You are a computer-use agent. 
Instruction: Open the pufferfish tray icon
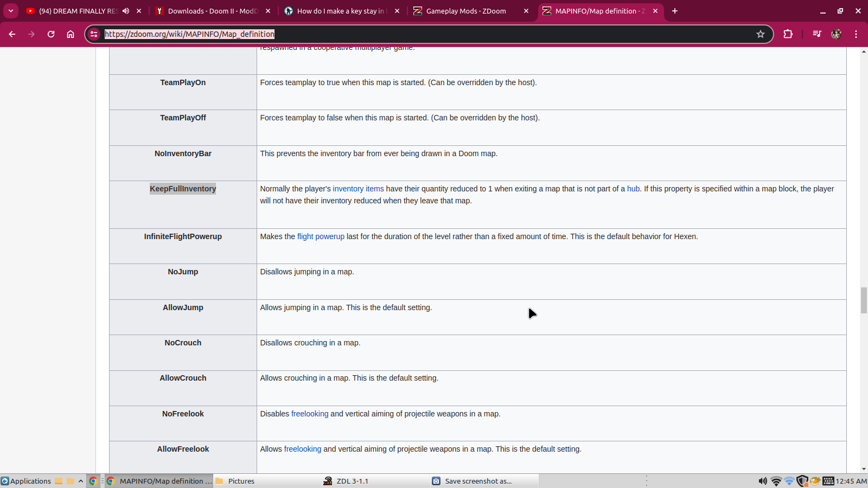[x=815, y=481]
